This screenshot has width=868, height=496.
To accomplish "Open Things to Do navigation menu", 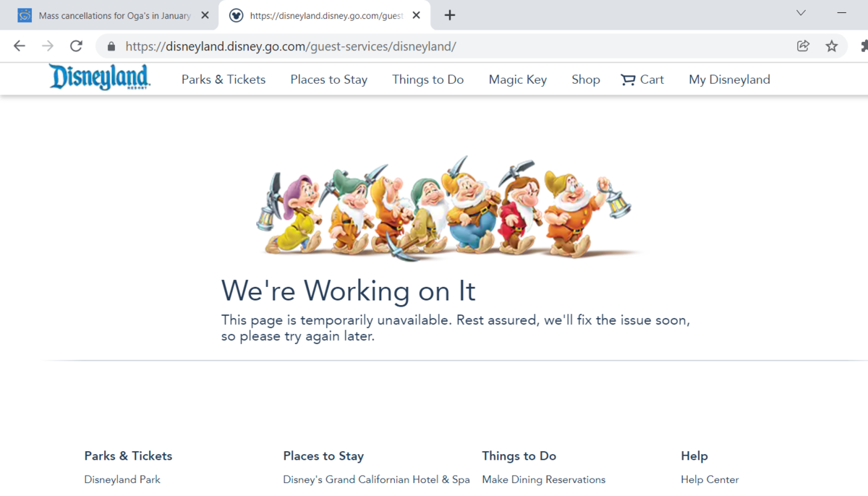I will pos(428,80).
